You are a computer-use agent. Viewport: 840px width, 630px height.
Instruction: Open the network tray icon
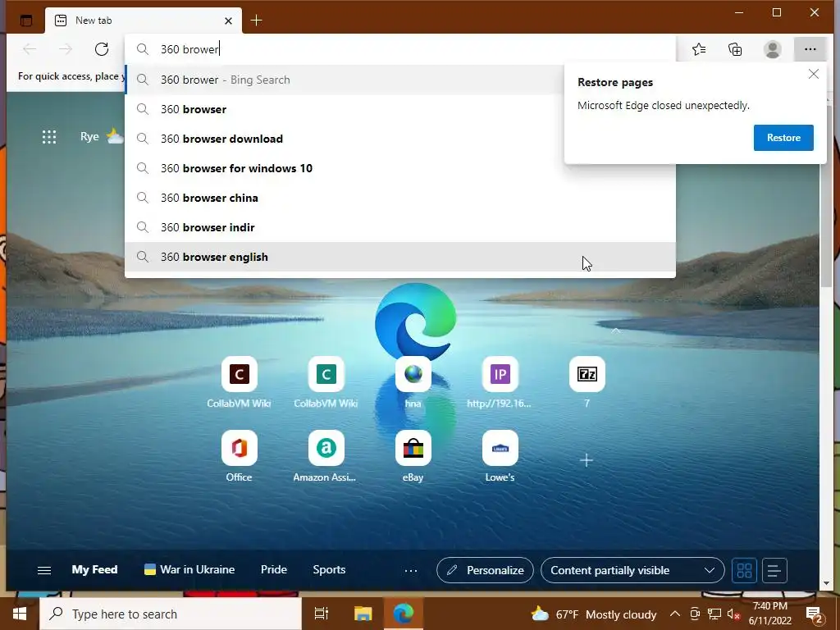714,614
